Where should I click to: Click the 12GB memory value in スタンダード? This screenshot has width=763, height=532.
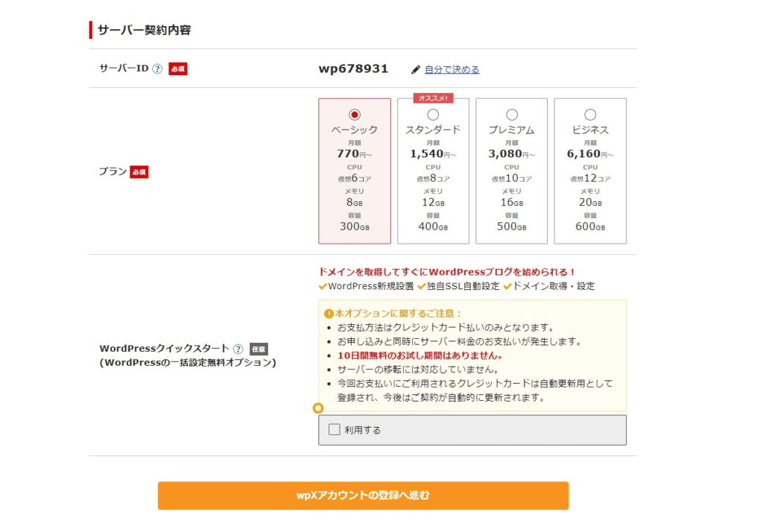pos(433,203)
